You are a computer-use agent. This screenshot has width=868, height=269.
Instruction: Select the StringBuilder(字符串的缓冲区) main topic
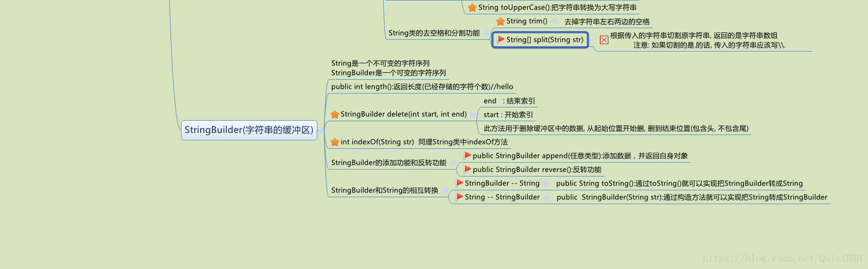[249, 130]
